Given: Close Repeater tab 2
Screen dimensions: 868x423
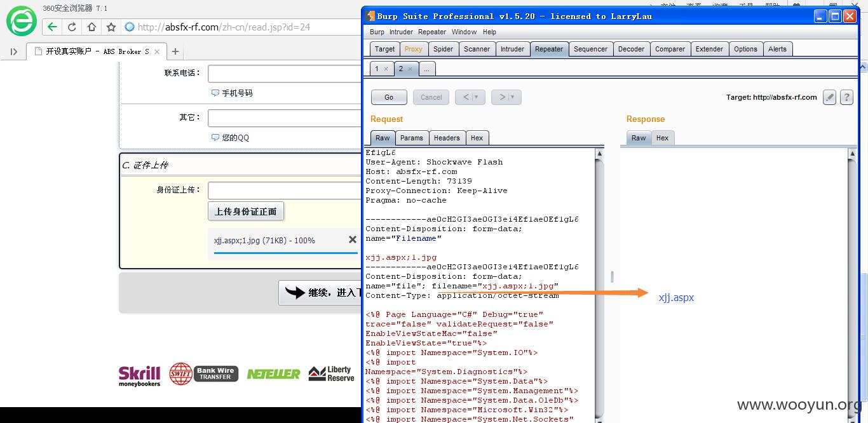Looking at the screenshot, I should tap(410, 69).
